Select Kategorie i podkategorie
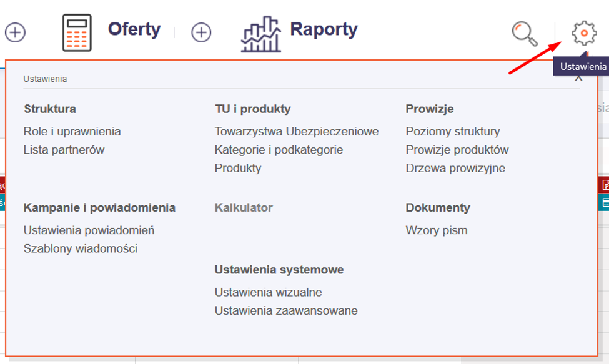This screenshot has height=364, width=609. 279,150
